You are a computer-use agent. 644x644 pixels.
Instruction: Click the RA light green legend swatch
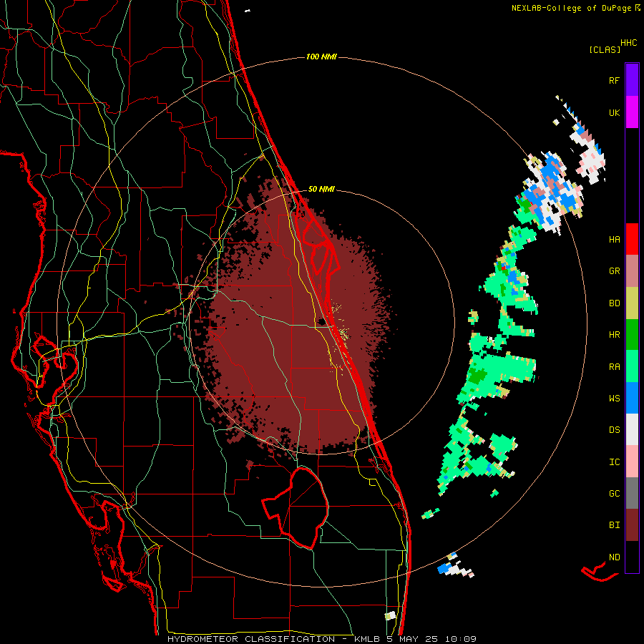pyautogui.click(x=632, y=366)
